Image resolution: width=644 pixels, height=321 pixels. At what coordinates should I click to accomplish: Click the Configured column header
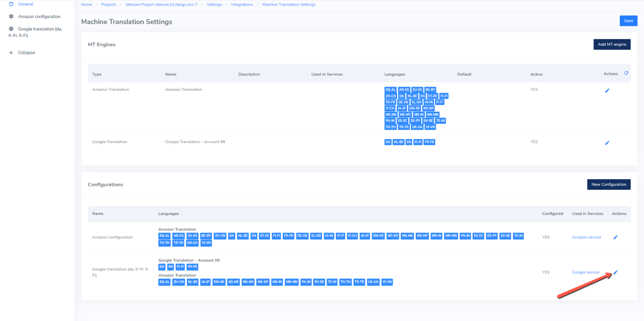(x=553, y=214)
